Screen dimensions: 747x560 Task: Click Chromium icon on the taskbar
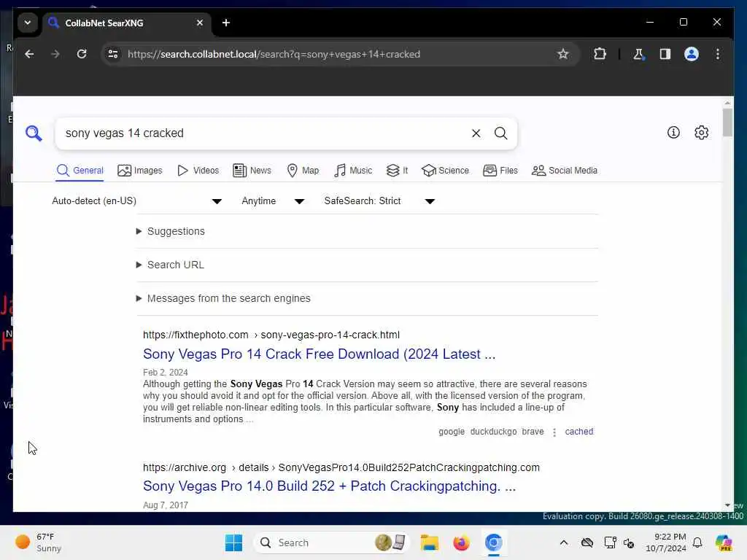click(494, 542)
